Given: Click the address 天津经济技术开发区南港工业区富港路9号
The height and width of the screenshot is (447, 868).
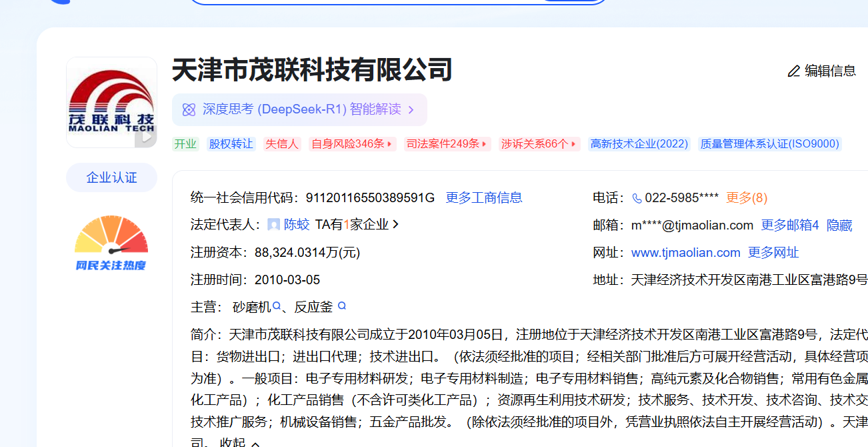Looking at the screenshot, I should 749,280.
